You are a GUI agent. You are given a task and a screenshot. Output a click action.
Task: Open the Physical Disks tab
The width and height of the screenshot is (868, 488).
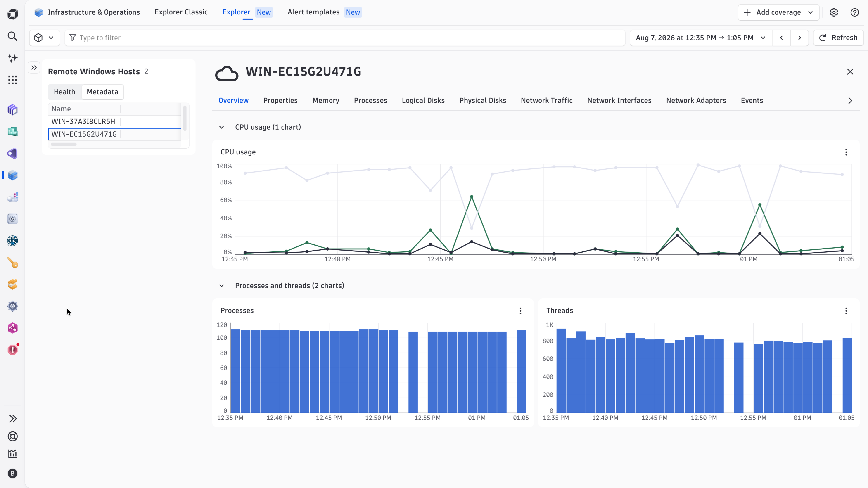[483, 101]
